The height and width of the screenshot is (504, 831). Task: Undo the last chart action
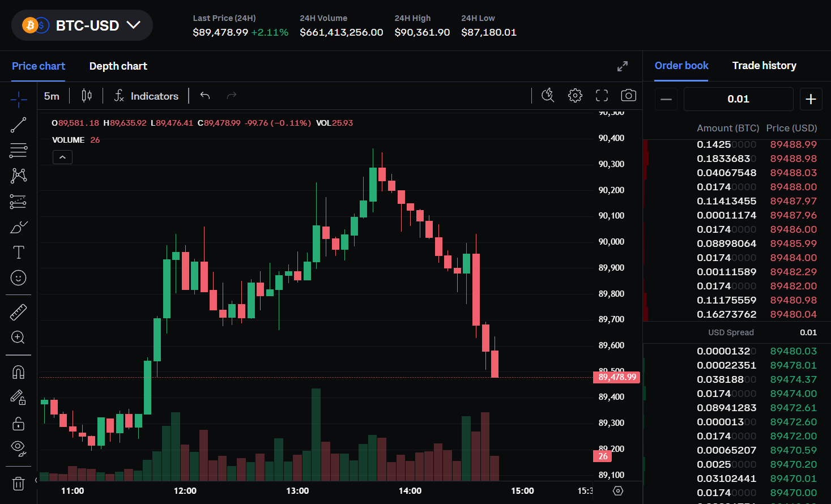click(204, 95)
